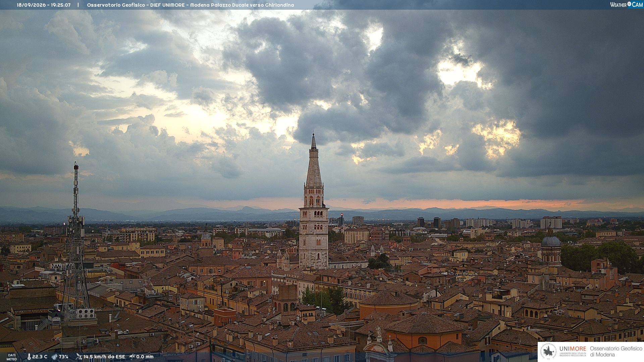Click the wind anemometer icon
Screen dimensions: 644x362
pos(79,357)
